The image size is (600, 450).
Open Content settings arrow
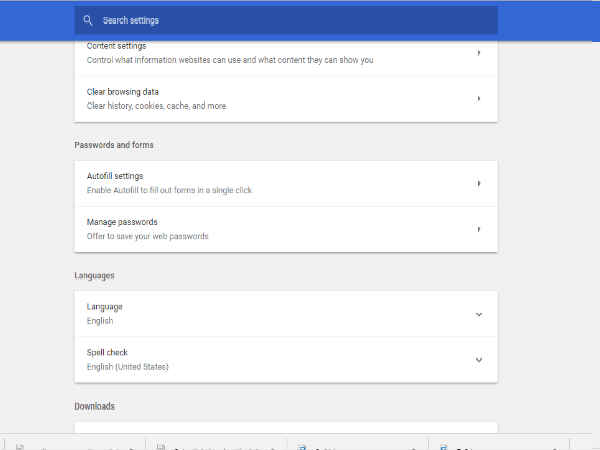[x=479, y=52]
